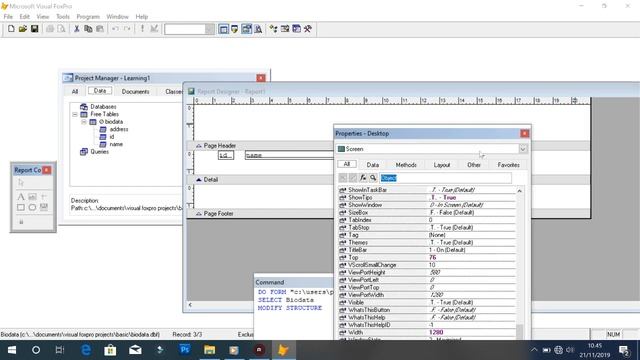Save the report with the floppy icon

(35, 29)
